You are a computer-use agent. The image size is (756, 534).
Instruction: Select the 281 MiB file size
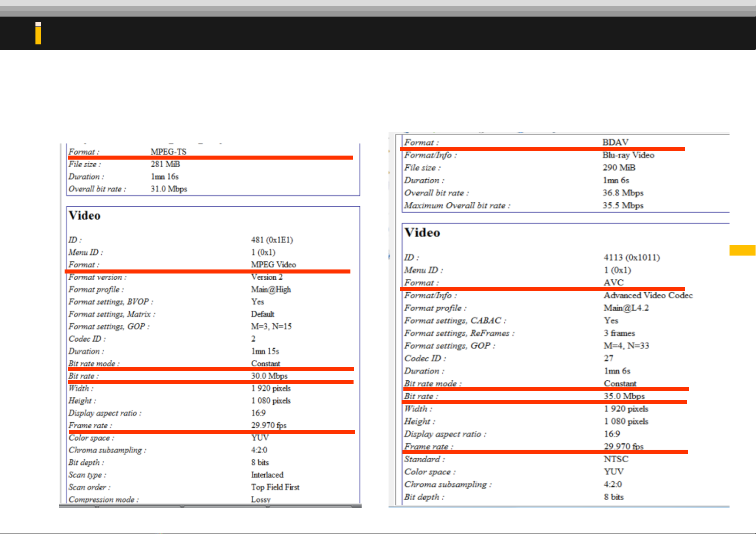(165, 164)
